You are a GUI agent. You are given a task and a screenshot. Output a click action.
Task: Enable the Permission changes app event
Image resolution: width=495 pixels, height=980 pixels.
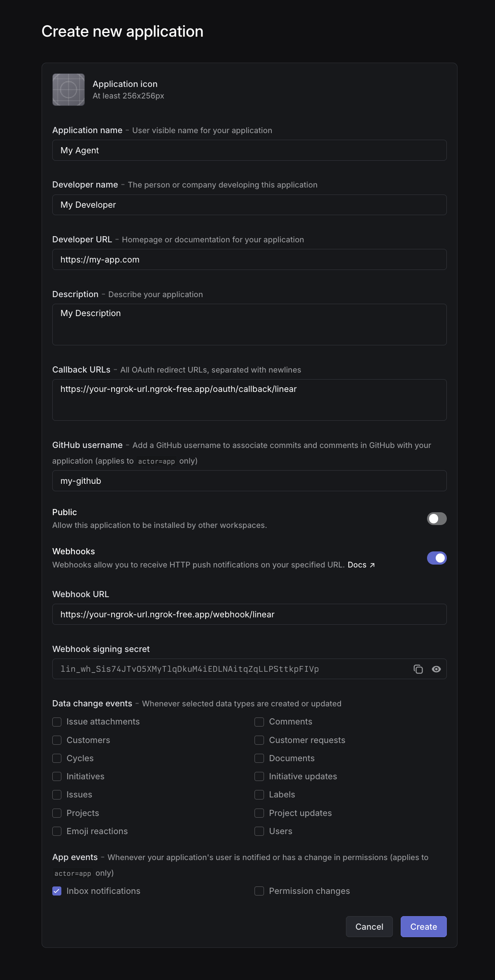tap(259, 891)
